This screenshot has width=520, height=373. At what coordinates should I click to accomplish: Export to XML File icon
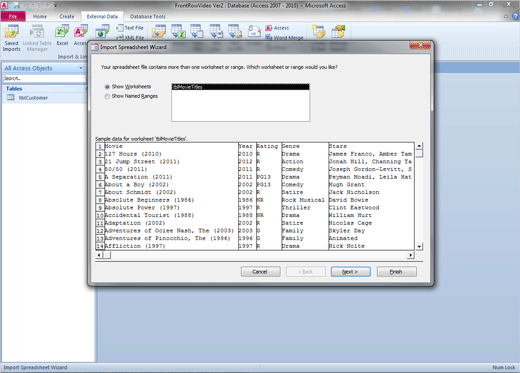216,31
